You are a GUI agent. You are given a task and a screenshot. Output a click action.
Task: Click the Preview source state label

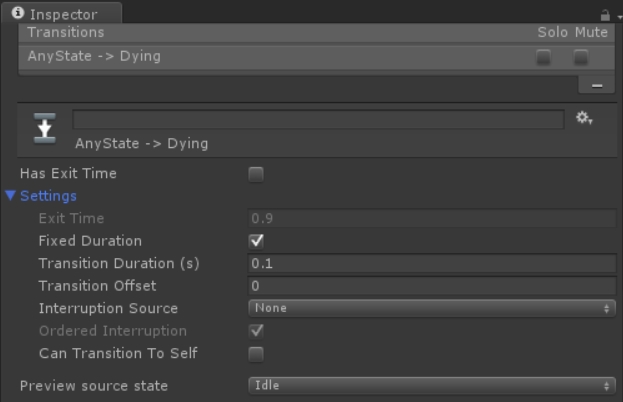point(94,386)
